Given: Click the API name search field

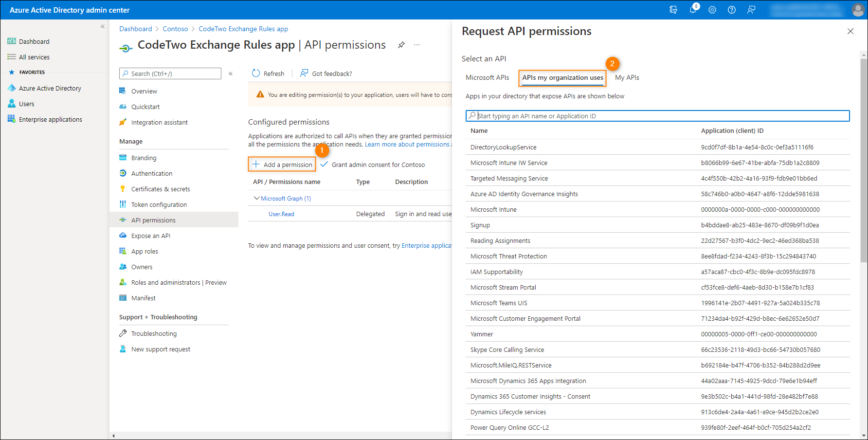Looking at the screenshot, I should [658, 116].
